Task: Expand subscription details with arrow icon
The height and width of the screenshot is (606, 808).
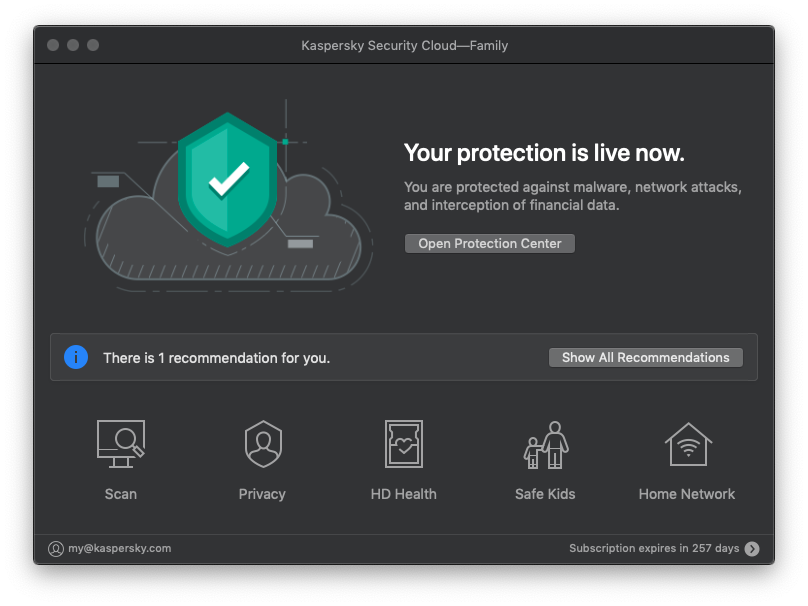Action: point(752,548)
